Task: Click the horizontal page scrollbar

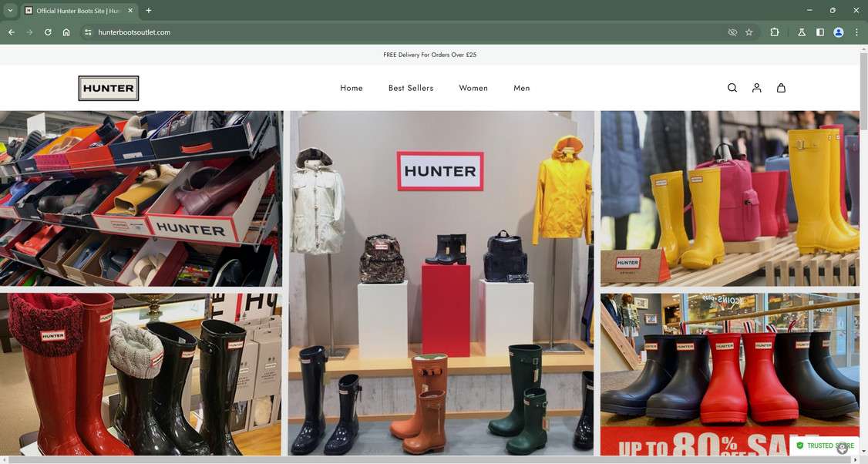Action: pos(429,459)
